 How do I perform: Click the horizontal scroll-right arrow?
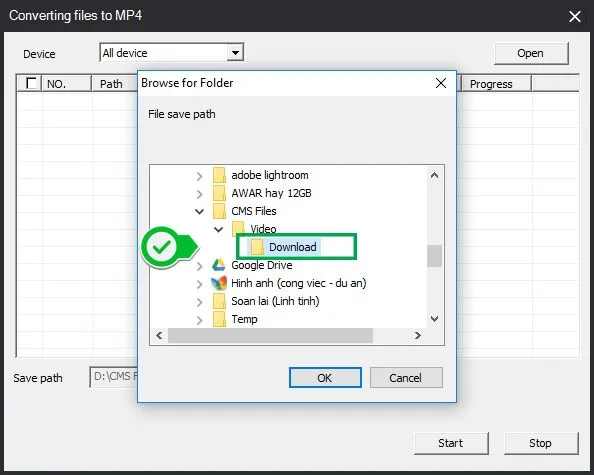pyautogui.click(x=417, y=336)
